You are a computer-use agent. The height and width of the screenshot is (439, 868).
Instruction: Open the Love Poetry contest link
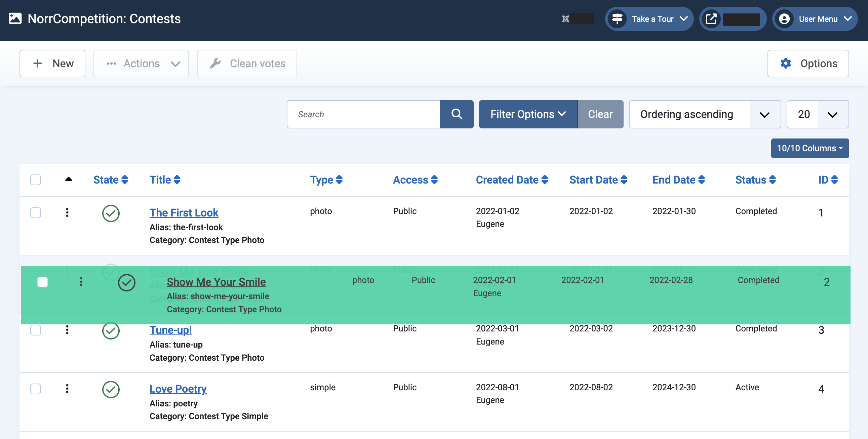tap(177, 389)
